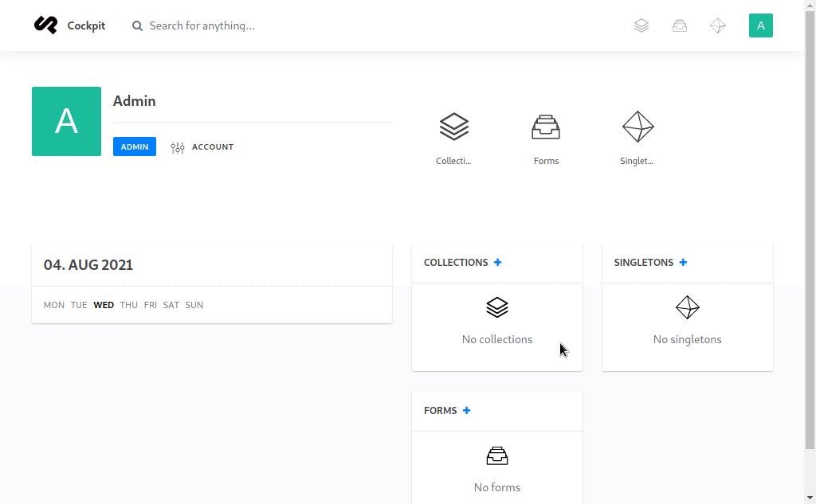
Task: Add a new form with the plus icon
Action: [466, 410]
